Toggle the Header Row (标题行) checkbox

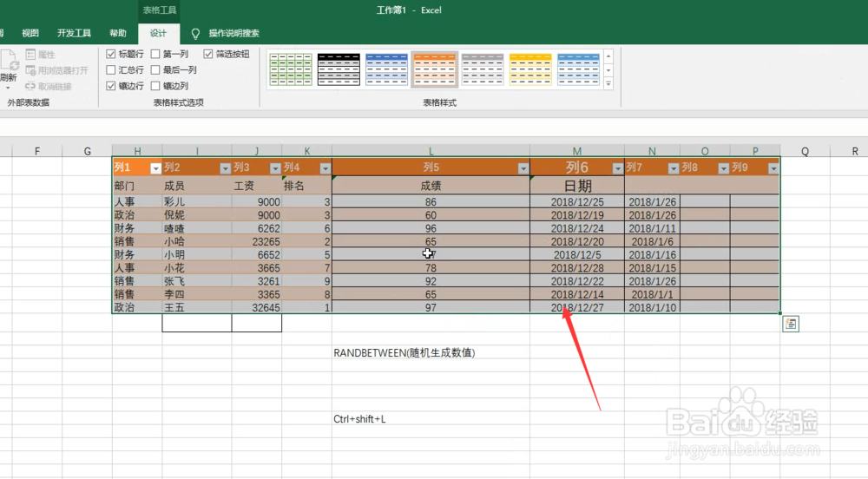tap(111, 54)
